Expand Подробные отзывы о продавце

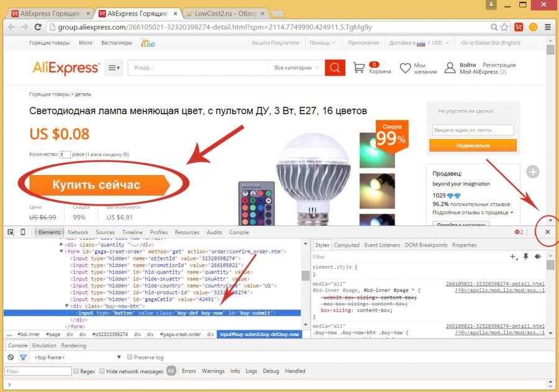pos(473,212)
